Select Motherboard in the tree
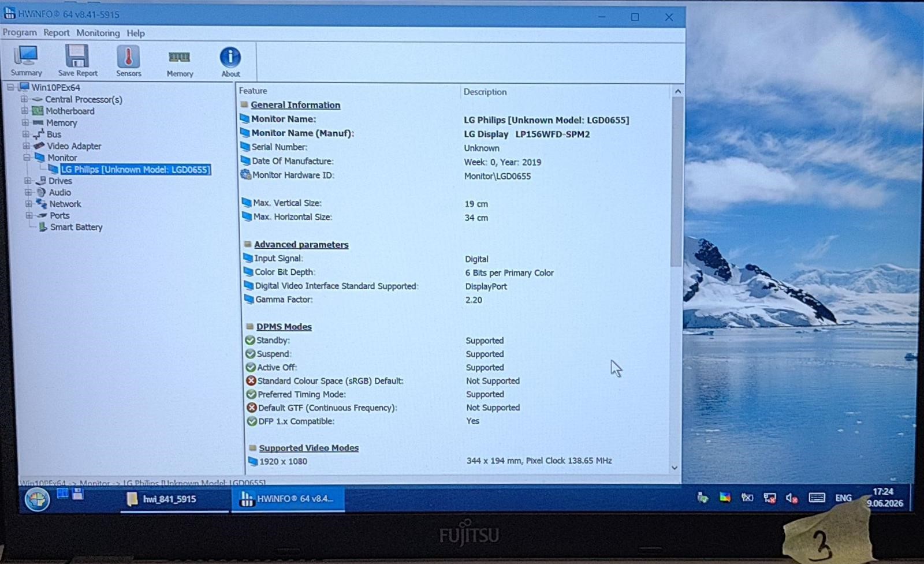Screen dimensions: 924x564 tap(70, 111)
